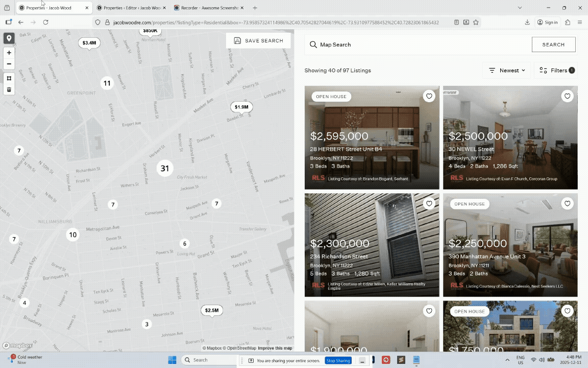Zoom out on the map
This screenshot has height=368, width=588.
coord(9,64)
